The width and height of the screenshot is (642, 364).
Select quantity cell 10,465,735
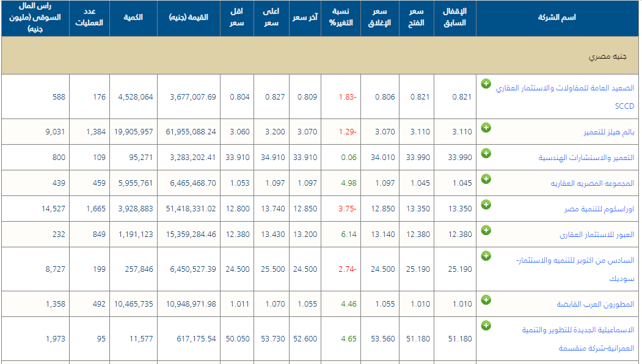coord(134,304)
